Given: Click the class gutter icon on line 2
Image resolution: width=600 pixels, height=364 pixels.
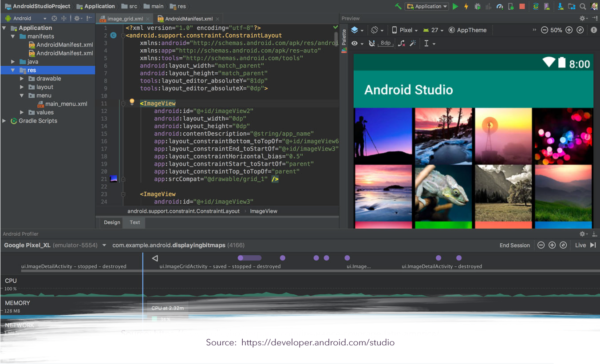Looking at the screenshot, I should tap(113, 35).
